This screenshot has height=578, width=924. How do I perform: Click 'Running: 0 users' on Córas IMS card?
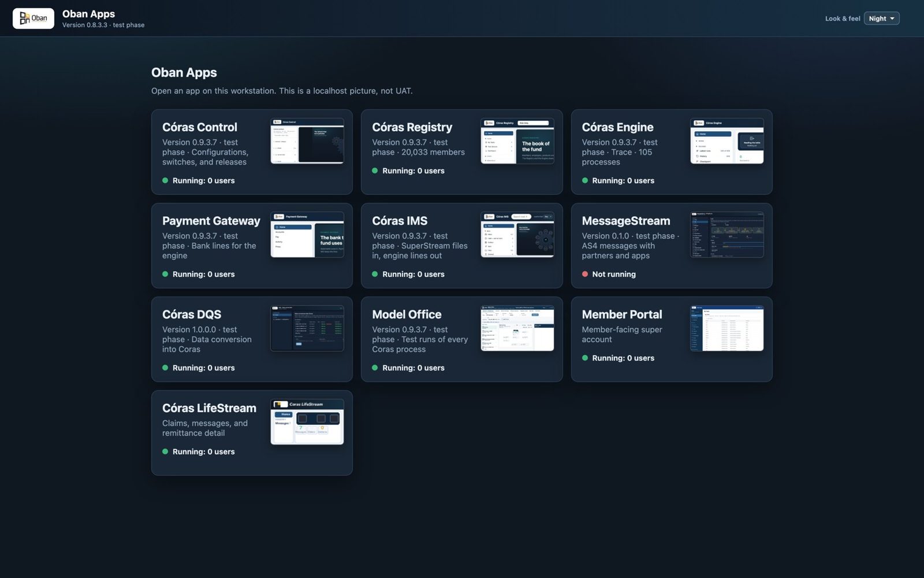413,274
